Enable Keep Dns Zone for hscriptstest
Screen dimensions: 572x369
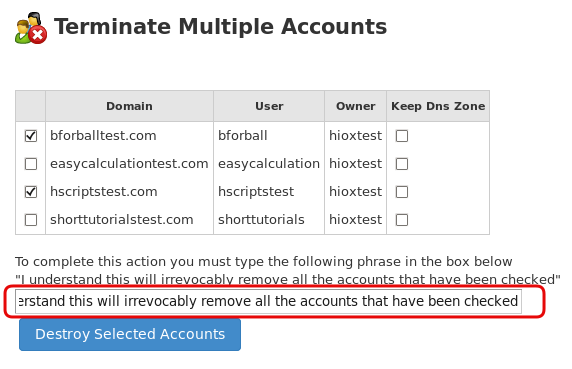coord(402,192)
